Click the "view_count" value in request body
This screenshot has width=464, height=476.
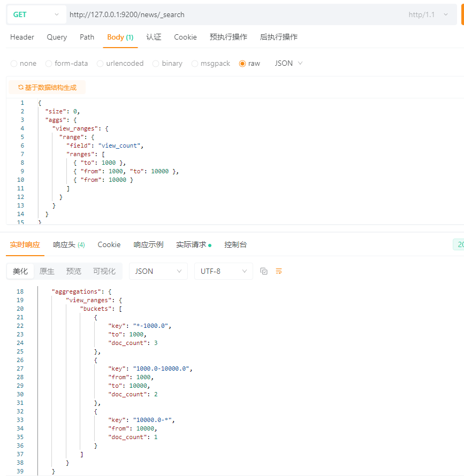pos(119,145)
